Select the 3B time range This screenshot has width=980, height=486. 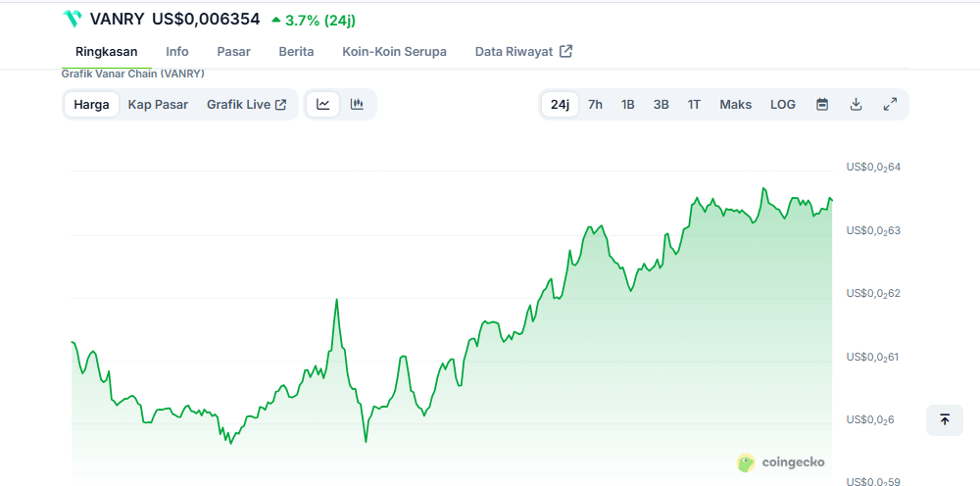(661, 104)
